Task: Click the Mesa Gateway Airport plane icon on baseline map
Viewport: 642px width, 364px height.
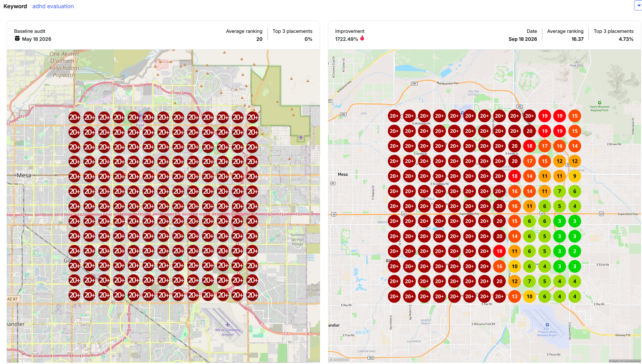Action: (227, 325)
